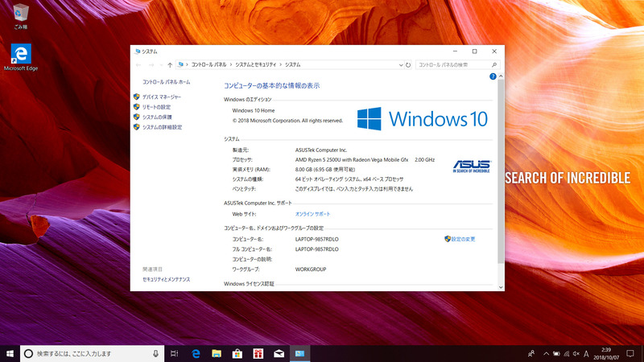Open デバイス マネージャー link
644x362 pixels.
[x=162, y=97]
